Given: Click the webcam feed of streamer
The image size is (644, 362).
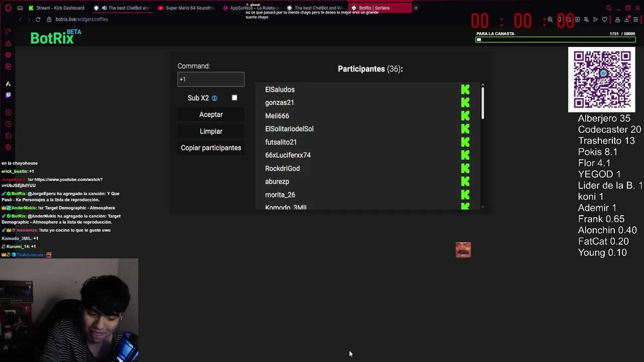Looking at the screenshot, I should (69, 310).
